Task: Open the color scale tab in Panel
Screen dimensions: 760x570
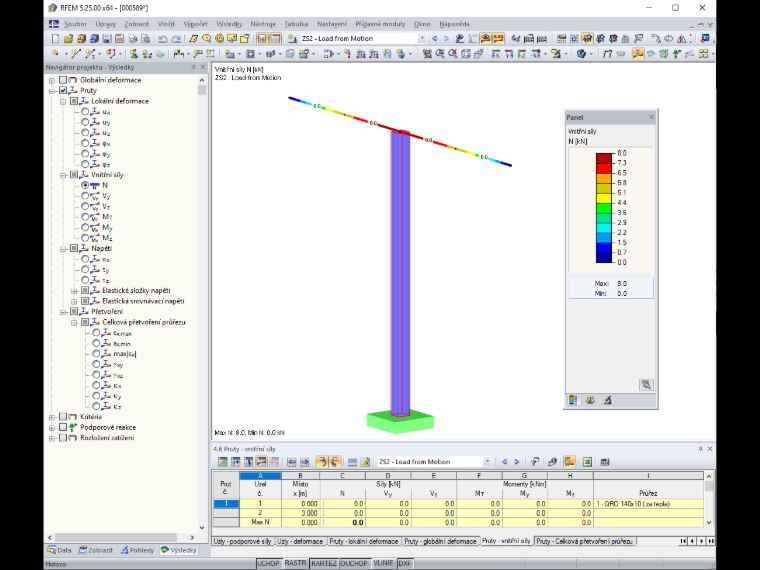Action: tap(573, 400)
